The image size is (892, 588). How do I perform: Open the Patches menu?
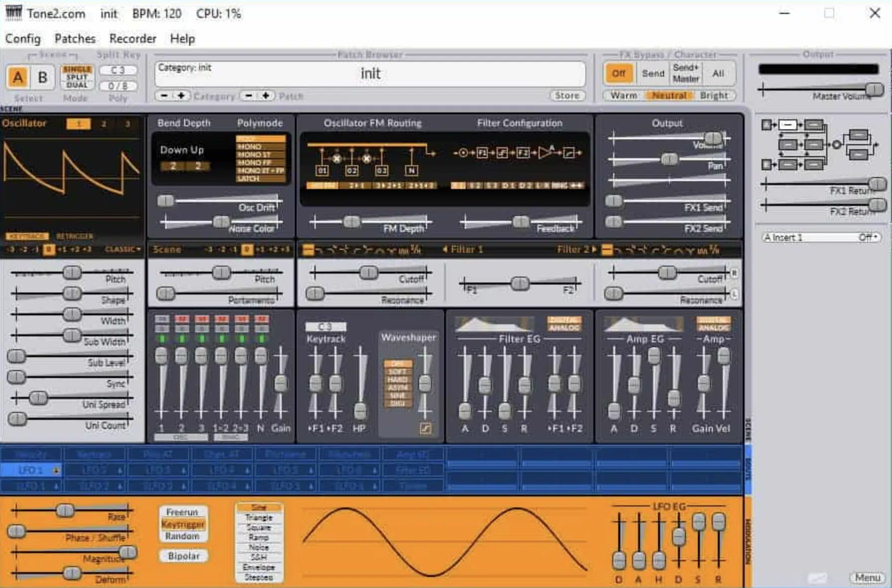75,38
